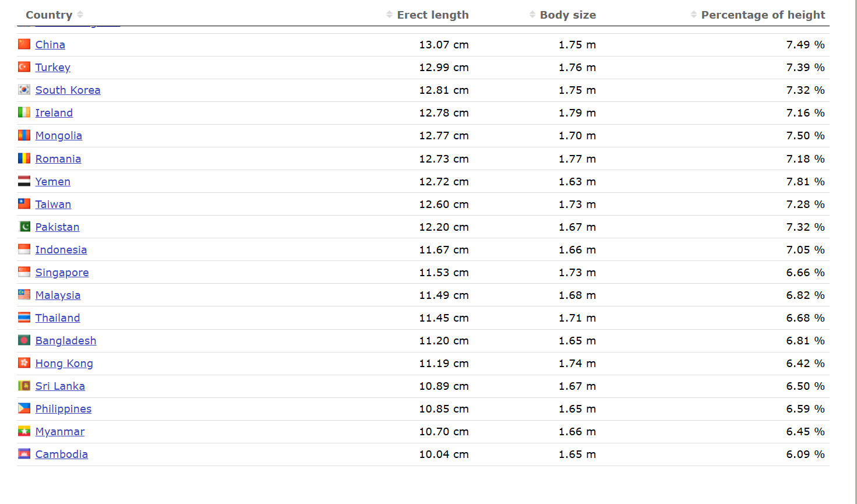Go to the Pakistan link
The image size is (857, 504).
tap(58, 227)
